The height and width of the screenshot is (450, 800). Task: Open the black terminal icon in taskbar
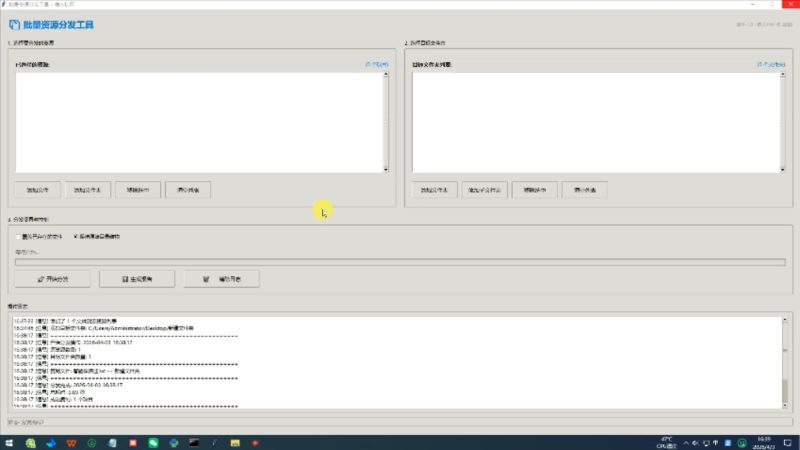195,442
